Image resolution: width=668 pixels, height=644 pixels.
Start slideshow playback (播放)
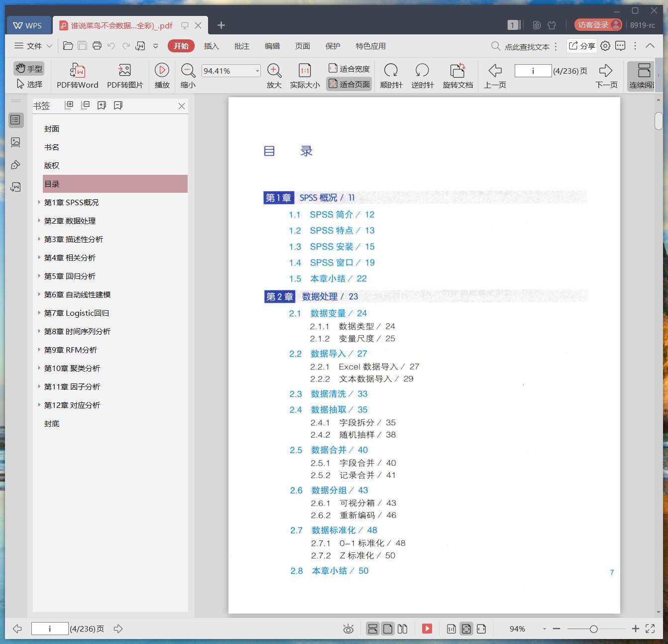tap(162, 76)
